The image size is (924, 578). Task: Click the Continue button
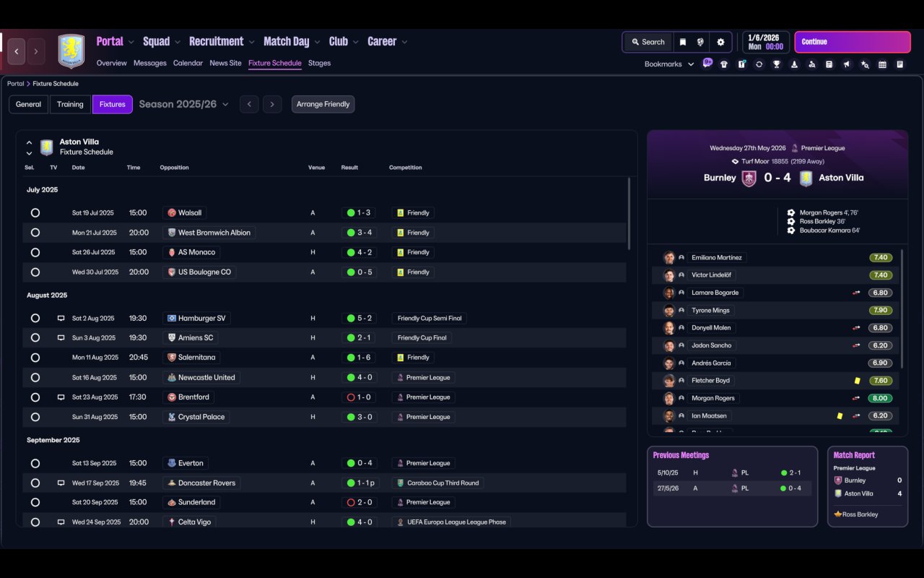853,42
